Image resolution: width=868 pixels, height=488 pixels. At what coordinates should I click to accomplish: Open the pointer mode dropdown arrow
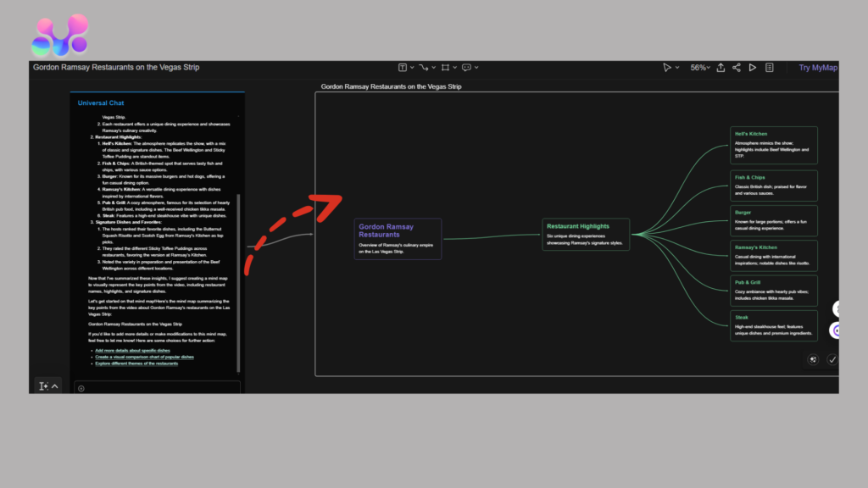pyautogui.click(x=677, y=68)
